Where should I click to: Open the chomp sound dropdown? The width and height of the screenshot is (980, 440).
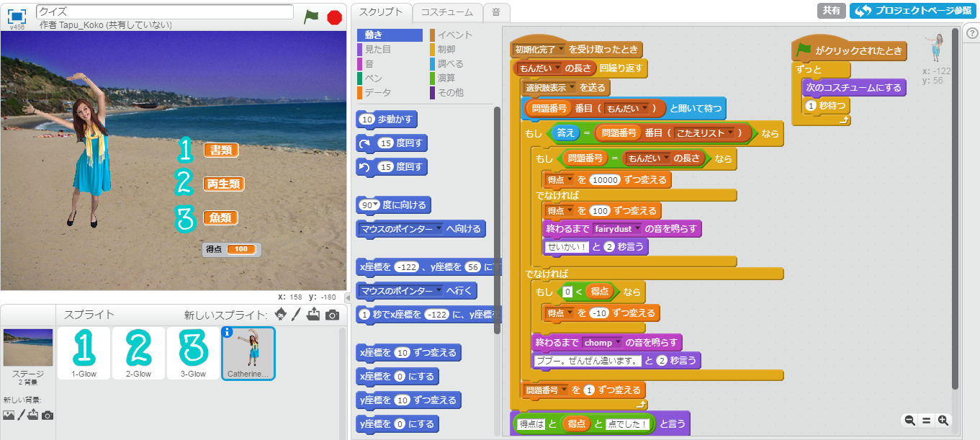tap(617, 343)
